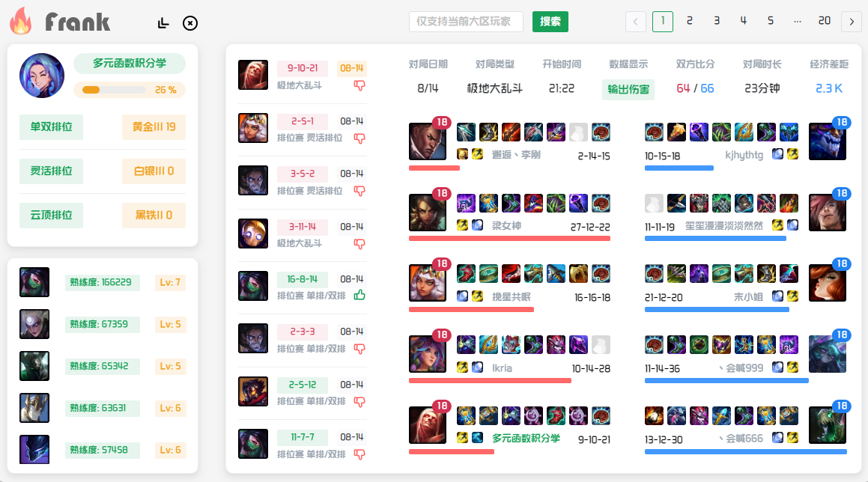Toggle the 输出伤害 data display
Screen dimensions: 868x482
pyautogui.click(x=628, y=89)
